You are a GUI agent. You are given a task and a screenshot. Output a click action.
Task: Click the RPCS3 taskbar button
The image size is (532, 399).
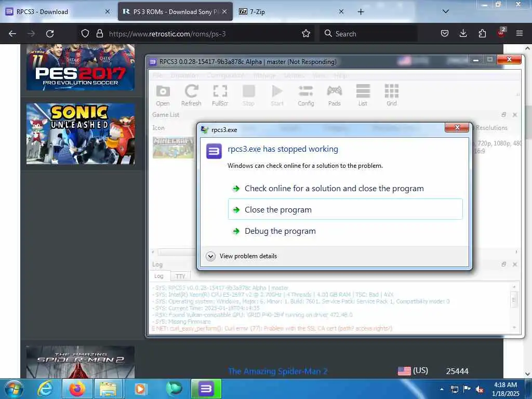click(x=206, y=389)
